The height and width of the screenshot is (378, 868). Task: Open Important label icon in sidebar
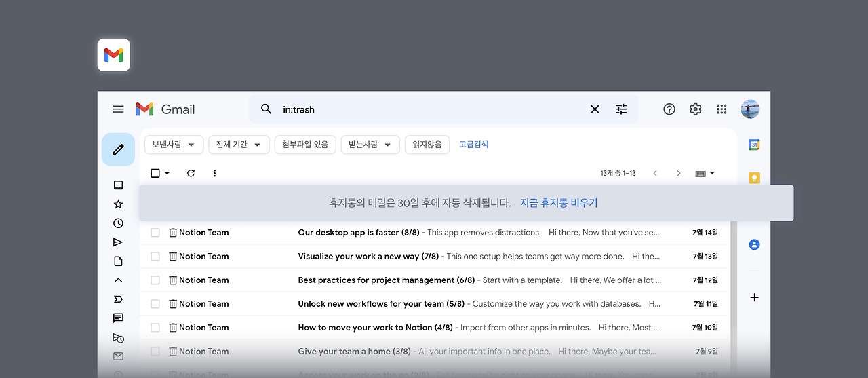pos(118,299)
